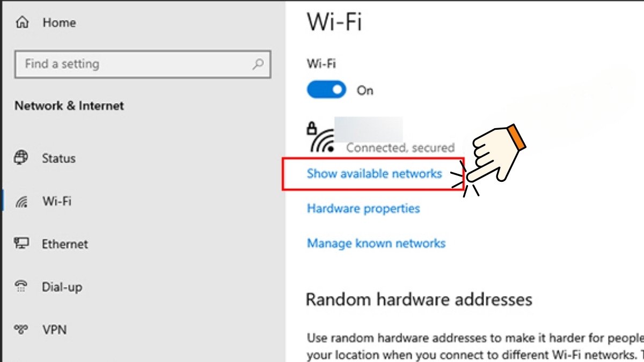Click the Connected, secured status text

tap(401, 148)
